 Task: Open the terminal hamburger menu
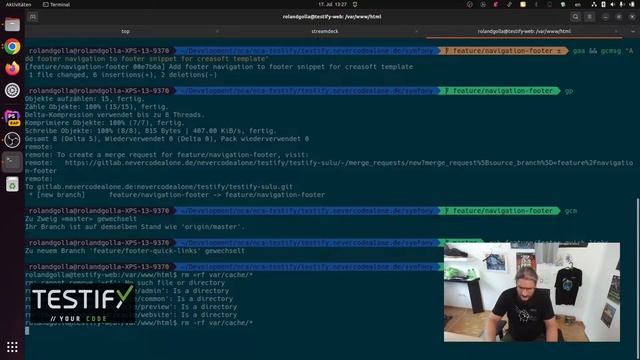589,17
